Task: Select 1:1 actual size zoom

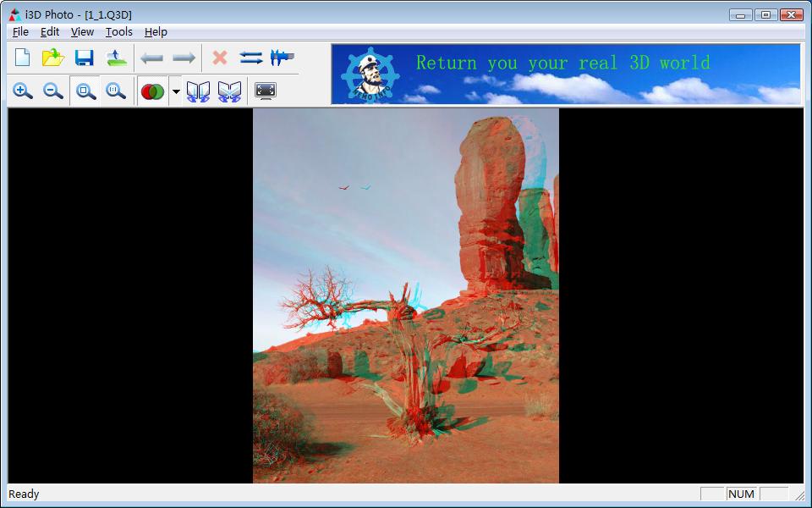Action: (116, 91)
